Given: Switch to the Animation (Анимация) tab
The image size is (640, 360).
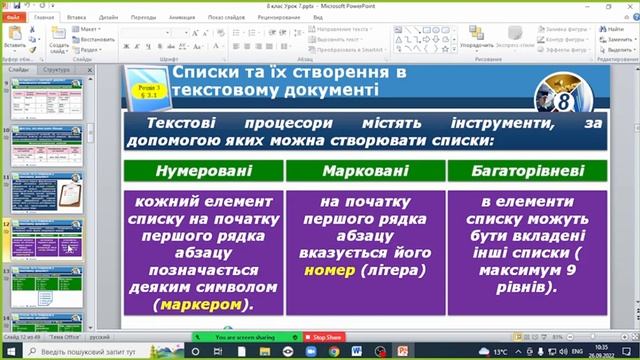Looking at the screenshot, I should pos(182,17).
